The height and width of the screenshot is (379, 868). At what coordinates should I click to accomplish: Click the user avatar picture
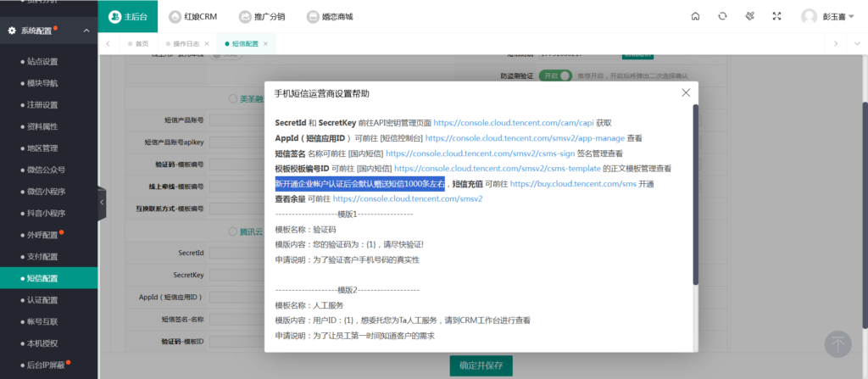point(809,17)
